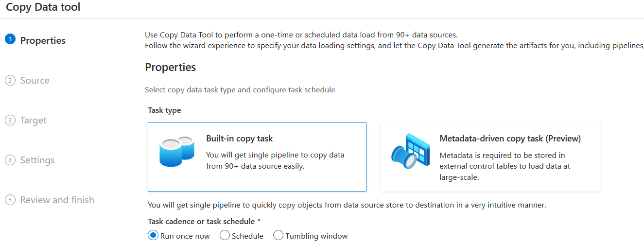Go to the Target wizard step

34,120
